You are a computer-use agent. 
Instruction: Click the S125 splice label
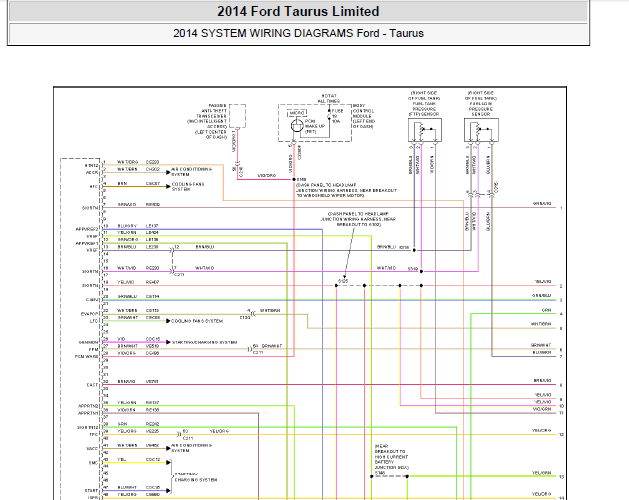343,281
